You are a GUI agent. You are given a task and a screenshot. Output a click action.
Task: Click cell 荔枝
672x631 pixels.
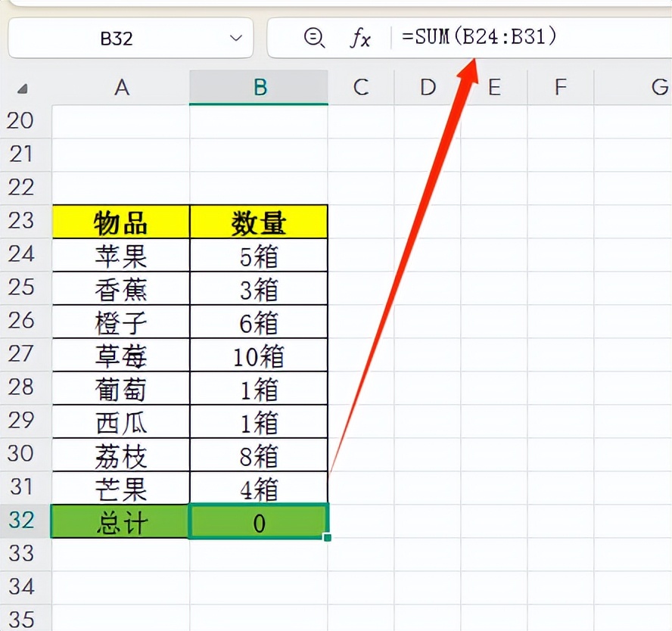(x=121, y=455)
